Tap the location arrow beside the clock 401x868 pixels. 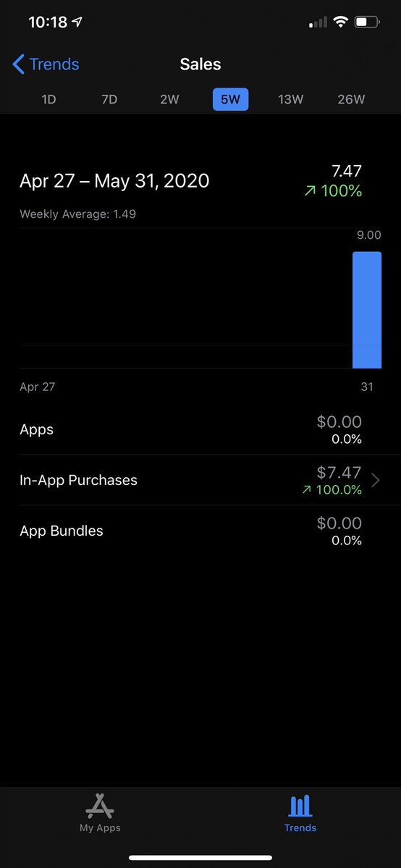click(x=77, y=22)
